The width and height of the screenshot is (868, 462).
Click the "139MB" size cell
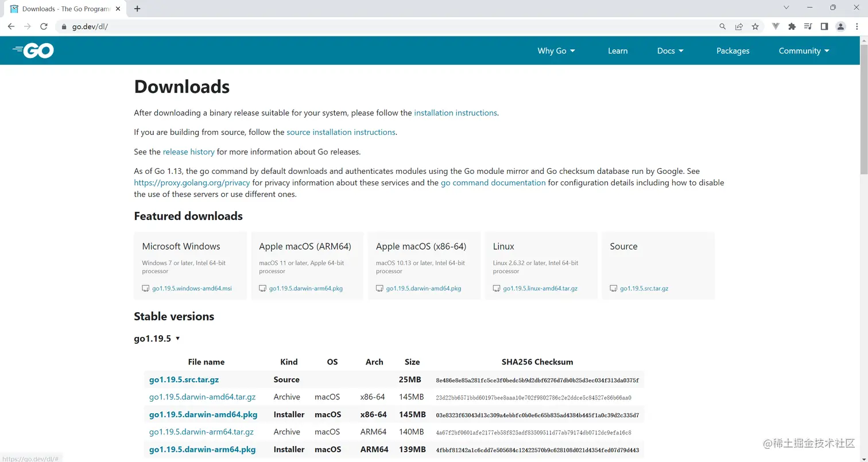pos(412,449)
